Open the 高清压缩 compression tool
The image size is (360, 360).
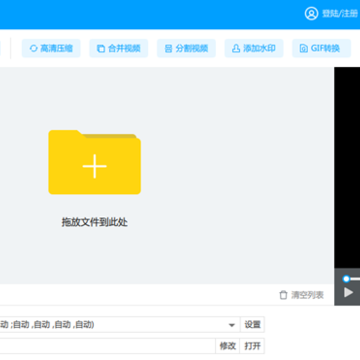51,48
